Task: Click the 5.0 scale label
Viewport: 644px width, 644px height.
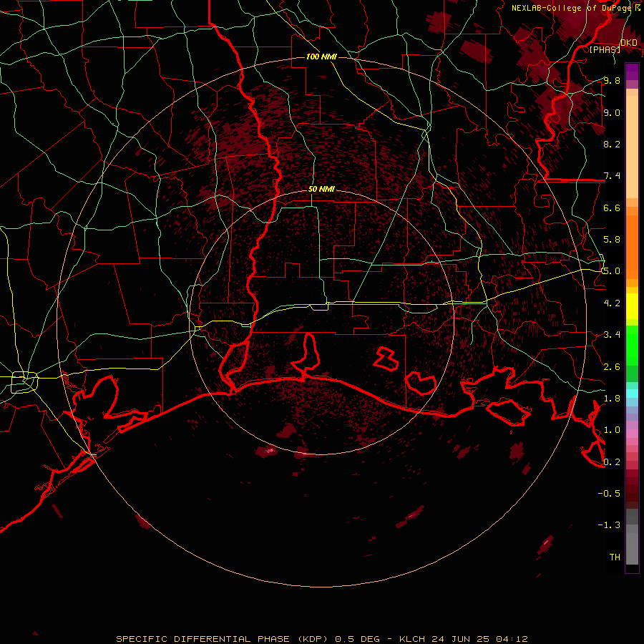Action: tap(612, 271)
